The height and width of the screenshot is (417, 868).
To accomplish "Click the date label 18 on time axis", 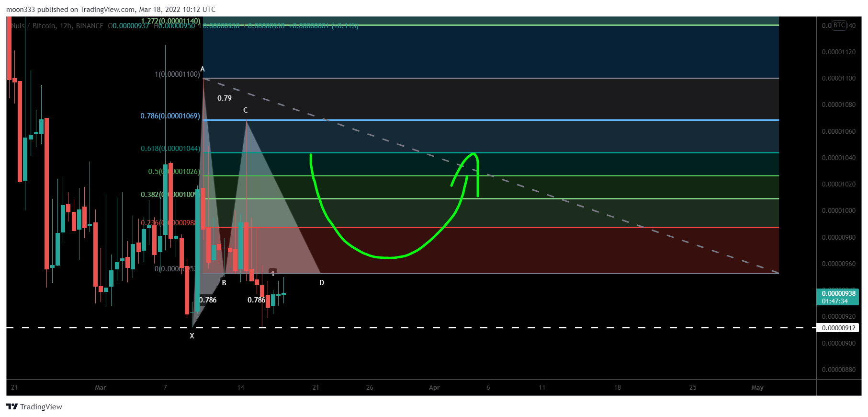I will [618, 387].
